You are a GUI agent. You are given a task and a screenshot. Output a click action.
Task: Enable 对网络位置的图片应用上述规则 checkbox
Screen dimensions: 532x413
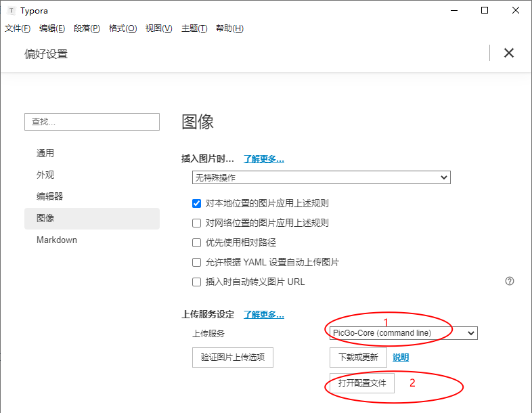pos(196,223)
